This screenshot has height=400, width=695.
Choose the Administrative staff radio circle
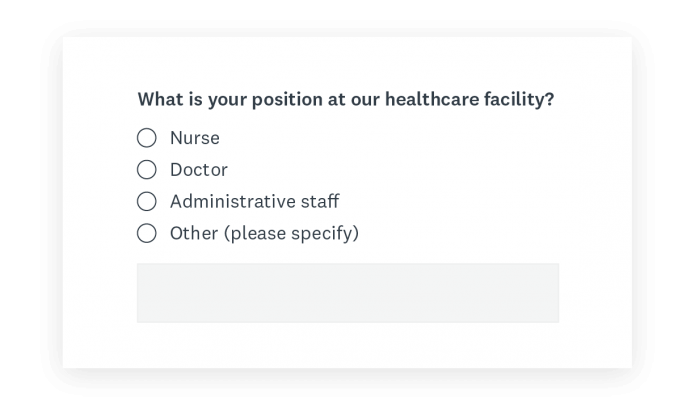click(x=147, y=202)
